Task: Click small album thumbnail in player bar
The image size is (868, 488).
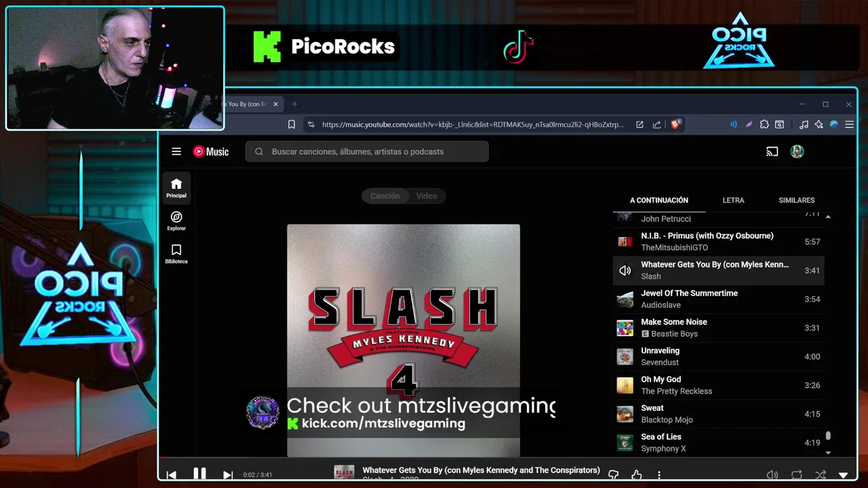Action: [344, 472]
